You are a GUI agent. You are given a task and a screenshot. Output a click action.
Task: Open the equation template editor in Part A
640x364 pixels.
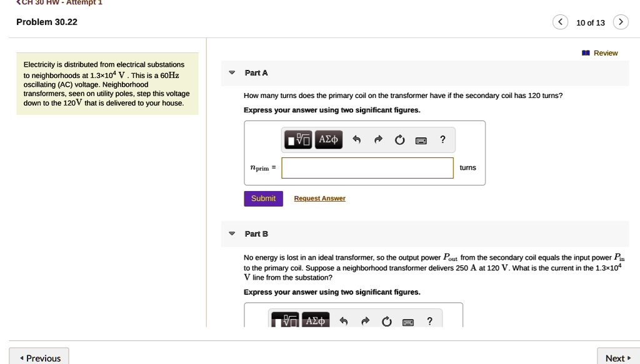[x=298, y=139]
